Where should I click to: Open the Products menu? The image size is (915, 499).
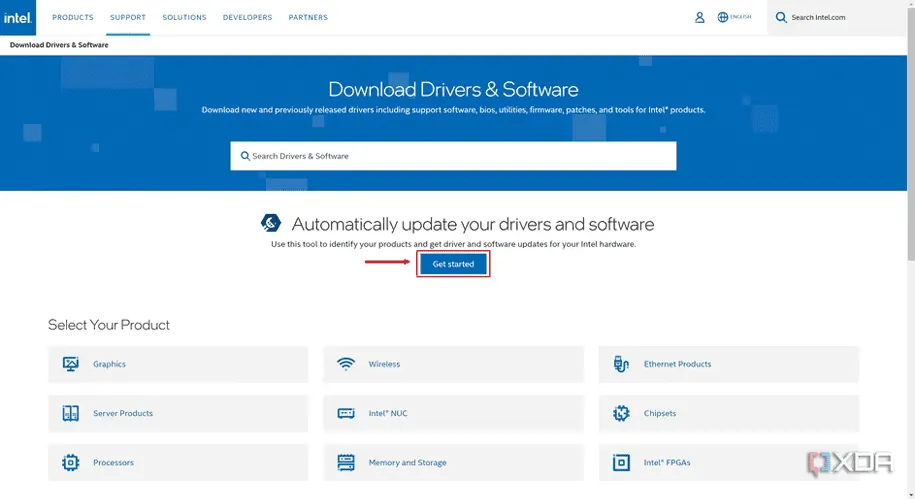click(x=73, y=17)
